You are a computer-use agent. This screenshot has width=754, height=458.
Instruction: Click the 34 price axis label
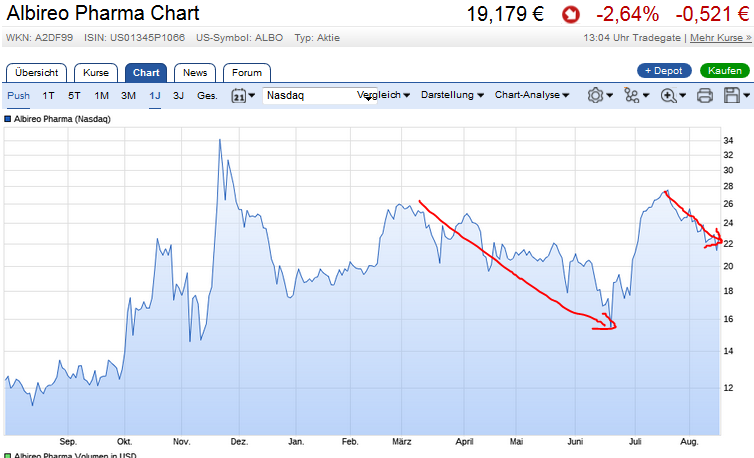pyautogui.click(x=728, y=140)
